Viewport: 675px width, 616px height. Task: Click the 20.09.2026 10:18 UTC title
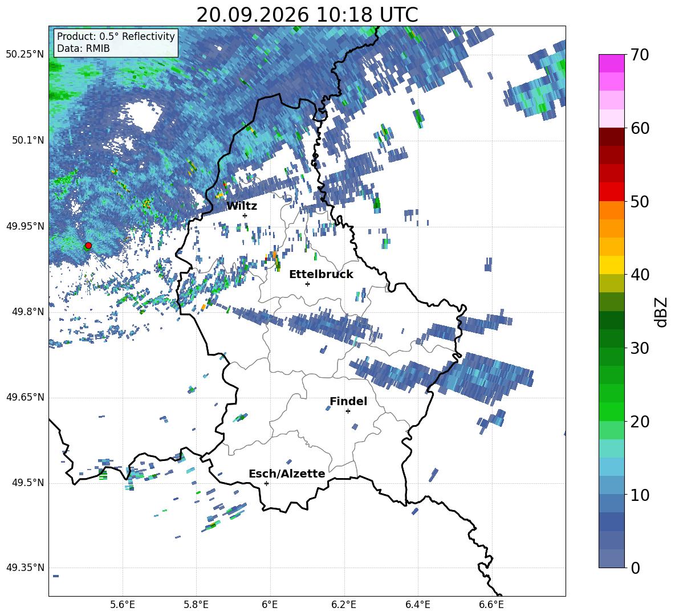pos(307,15)
